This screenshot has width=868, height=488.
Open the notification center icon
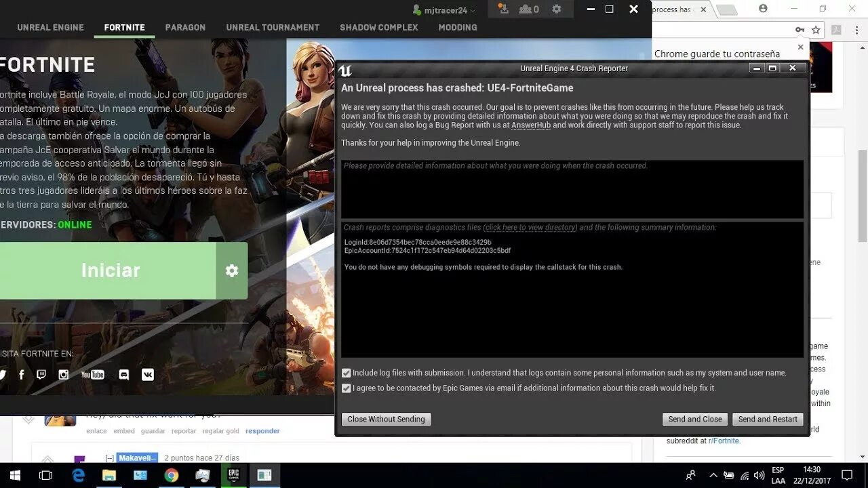[846, 475]
